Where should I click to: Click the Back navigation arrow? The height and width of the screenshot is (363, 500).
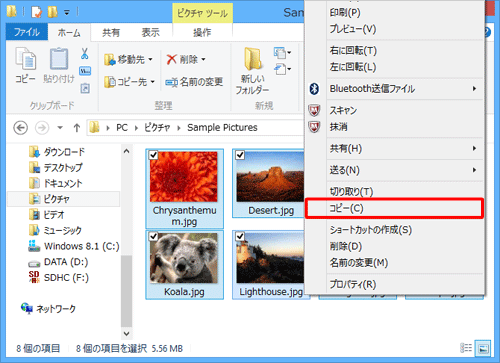tap(20, 128)
